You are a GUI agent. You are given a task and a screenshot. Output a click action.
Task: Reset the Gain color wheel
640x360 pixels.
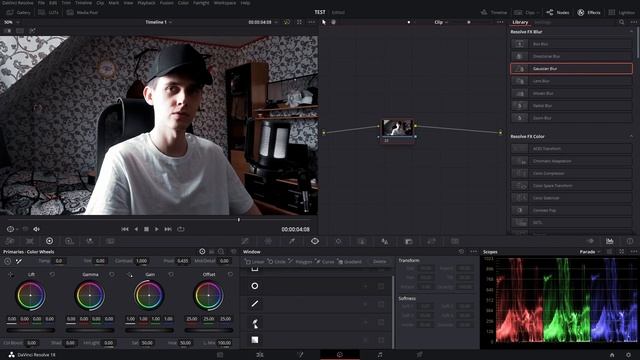tap(171, 274)
